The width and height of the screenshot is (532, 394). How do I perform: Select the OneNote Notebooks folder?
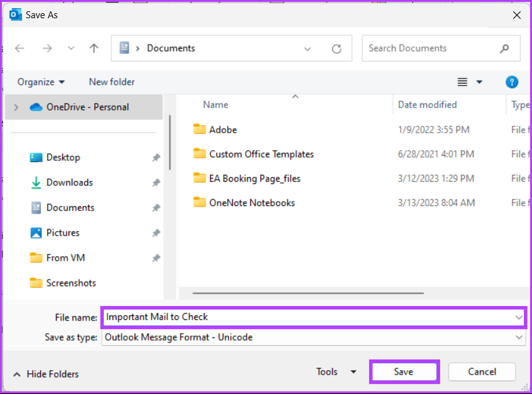click(252, 203)
